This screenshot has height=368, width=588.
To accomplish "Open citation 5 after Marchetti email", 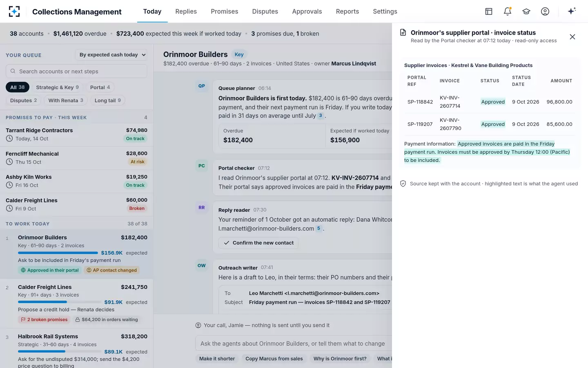I will [x=319, y=229].
